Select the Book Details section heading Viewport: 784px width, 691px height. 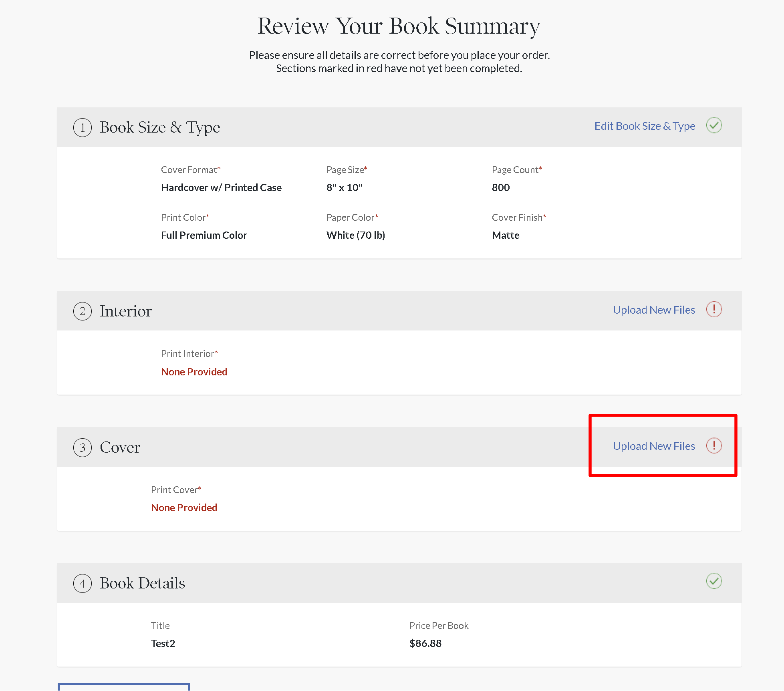(x=142, y=583)
